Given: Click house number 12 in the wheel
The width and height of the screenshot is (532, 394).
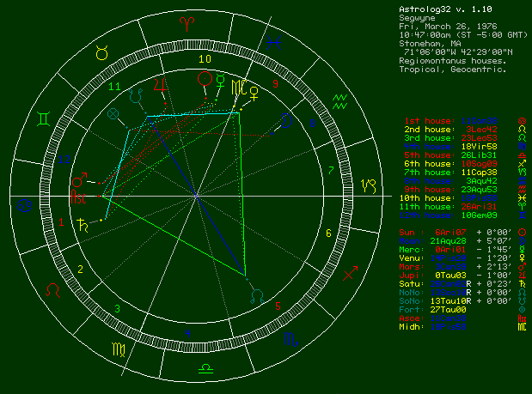Looking at the screenshot, I should coord(64,159).
